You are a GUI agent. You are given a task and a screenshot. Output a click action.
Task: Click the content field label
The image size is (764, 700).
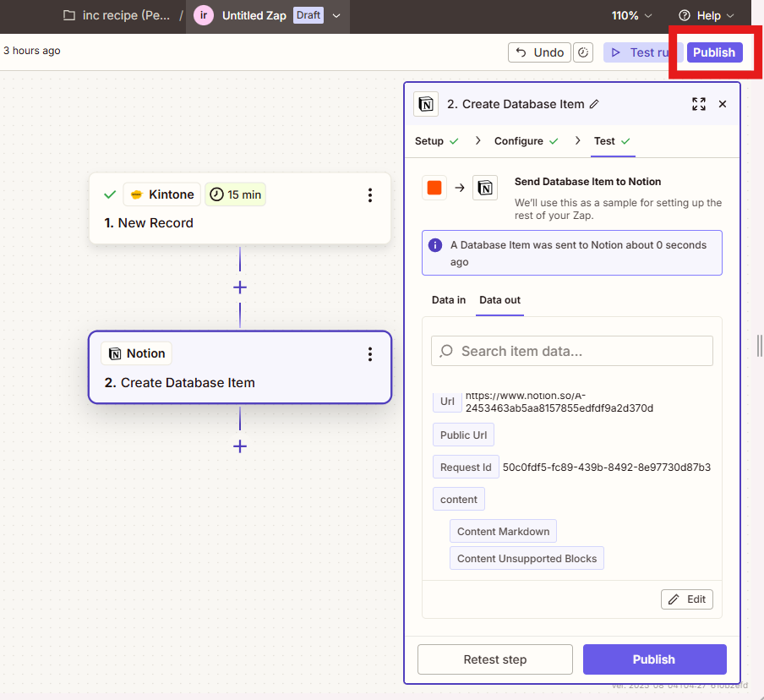[x=459, y=499]
